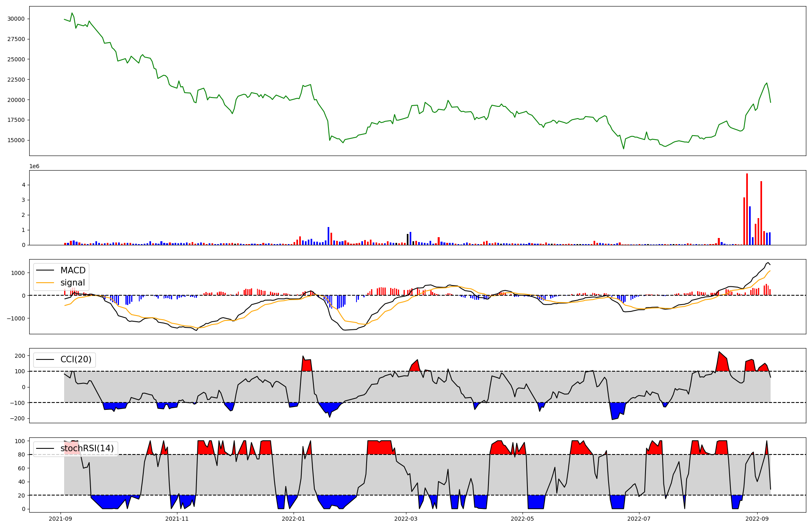Click the stochRSI(14) legend label
The height and width of the screenshot is (528, 812).
coord(87,448)
